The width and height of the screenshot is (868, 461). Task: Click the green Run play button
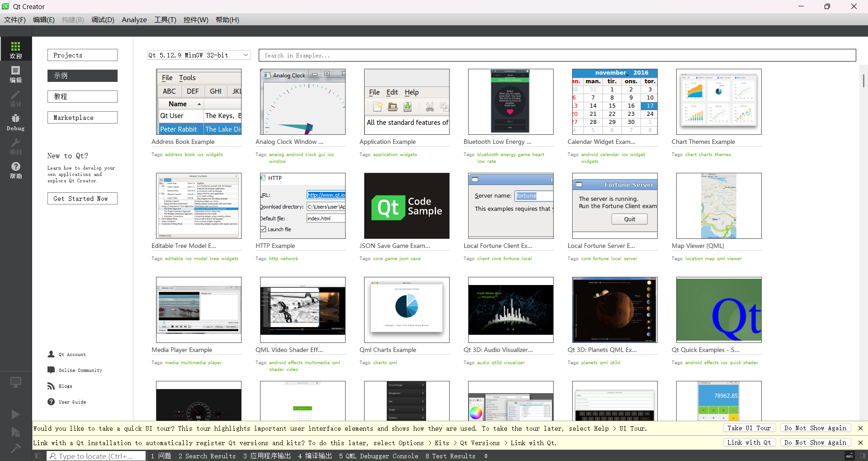click(x=16, y=414)
